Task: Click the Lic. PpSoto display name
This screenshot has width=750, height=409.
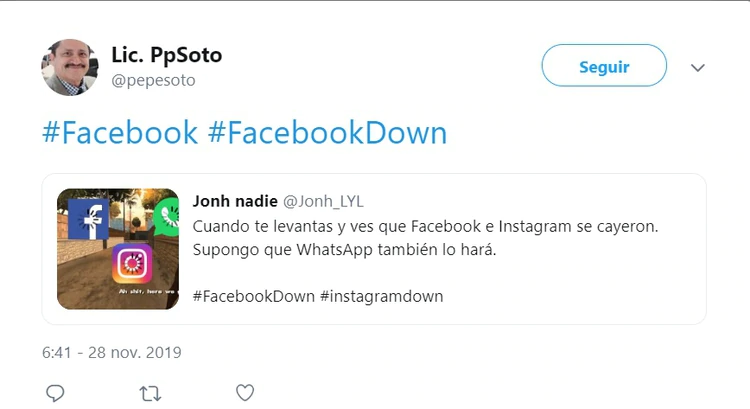Action: tap(167, 55)
